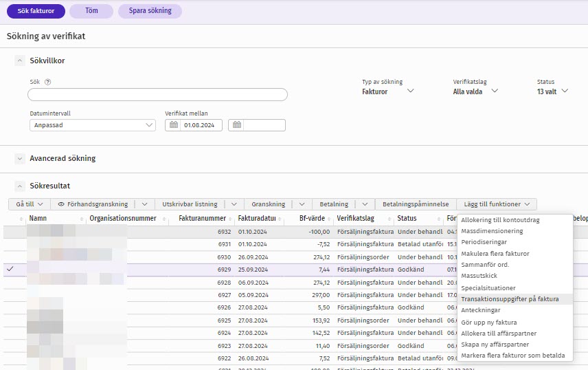Click the Förhandsgranskning button

pyautogui.click(x=93, y=204)
